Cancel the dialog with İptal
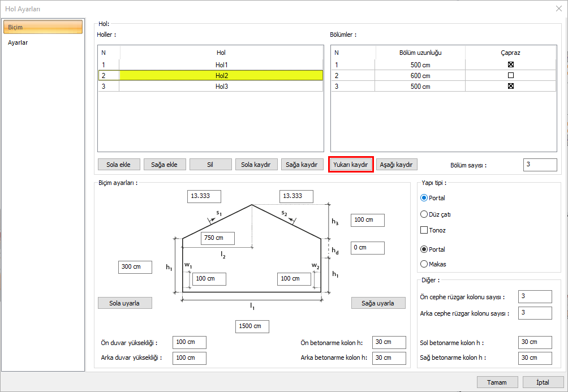 pyautogui.click(x=543, y=382)
